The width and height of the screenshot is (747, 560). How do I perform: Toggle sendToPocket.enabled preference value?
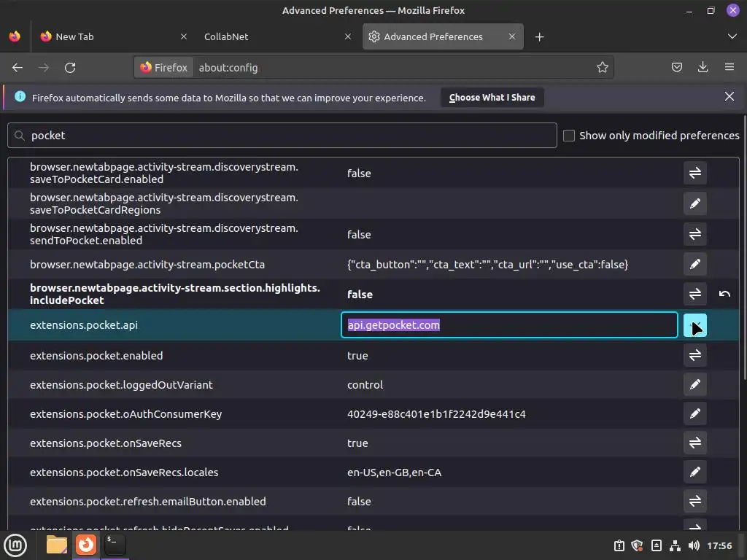(x=694, y=234)
